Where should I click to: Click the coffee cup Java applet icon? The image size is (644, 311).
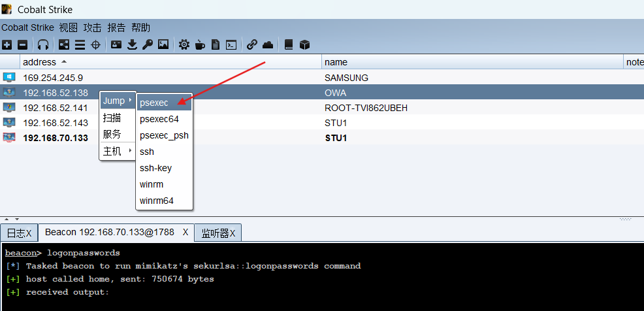tap(200, 45)
